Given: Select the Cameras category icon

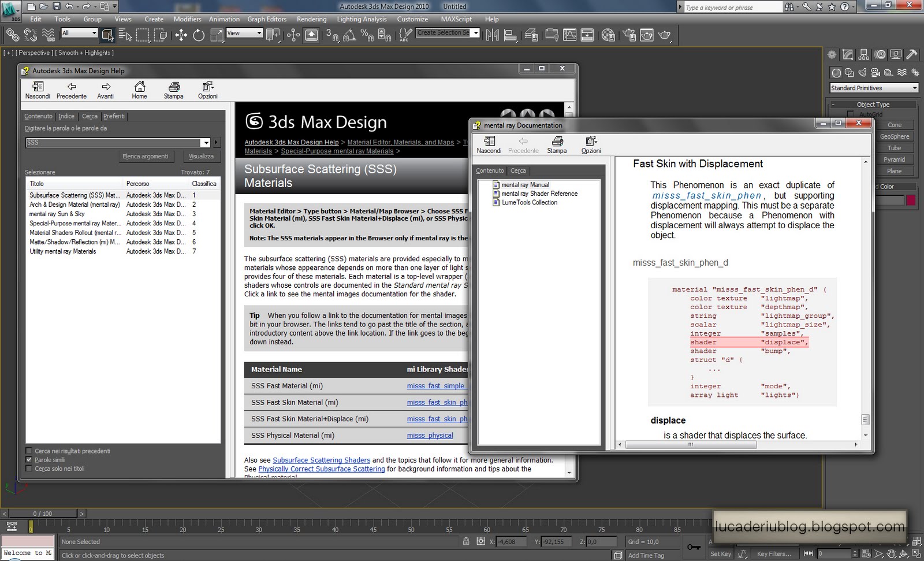Looking at the screenshot, I should tap(875, 72).
